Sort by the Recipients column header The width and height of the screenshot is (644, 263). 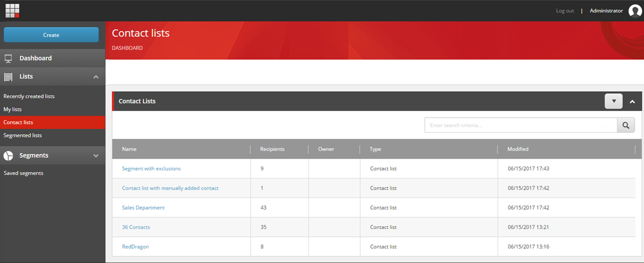(272, 149)
